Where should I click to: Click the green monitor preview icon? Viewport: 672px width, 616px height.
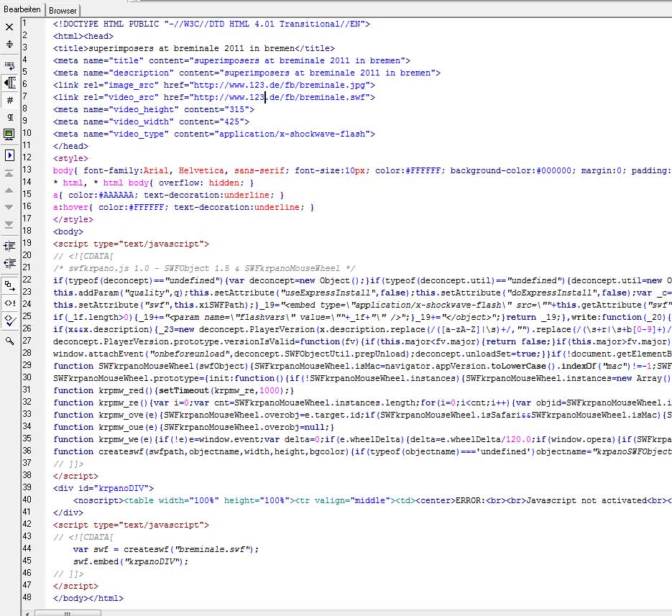(x=9, y=134)
